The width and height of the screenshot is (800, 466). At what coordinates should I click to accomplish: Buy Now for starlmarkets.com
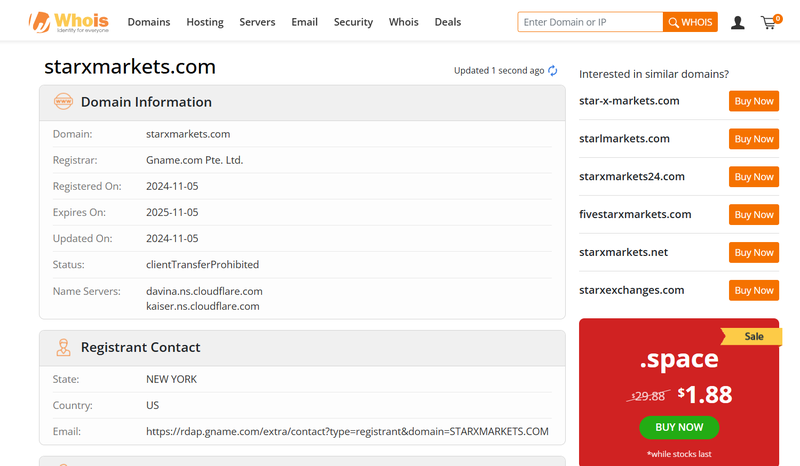click(754, 139)
